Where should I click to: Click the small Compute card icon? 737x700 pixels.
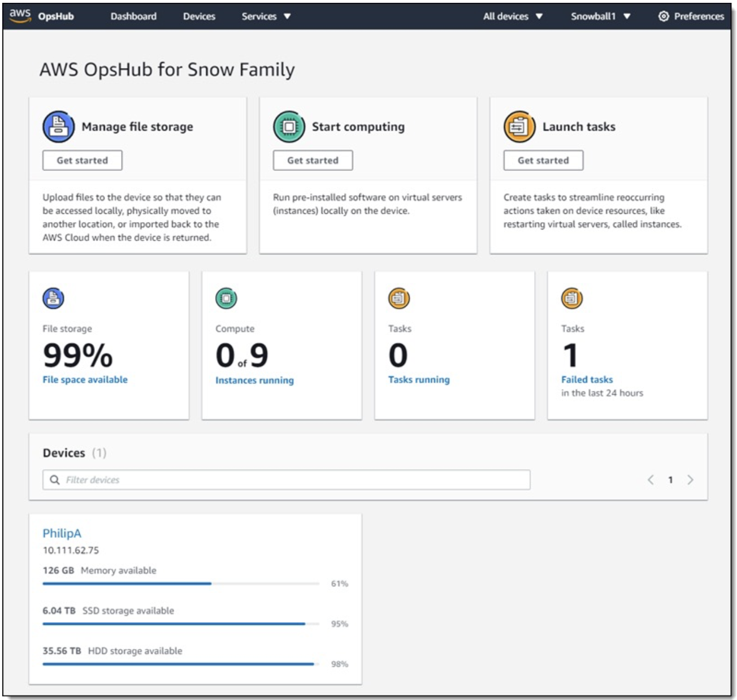coord(226,298)
